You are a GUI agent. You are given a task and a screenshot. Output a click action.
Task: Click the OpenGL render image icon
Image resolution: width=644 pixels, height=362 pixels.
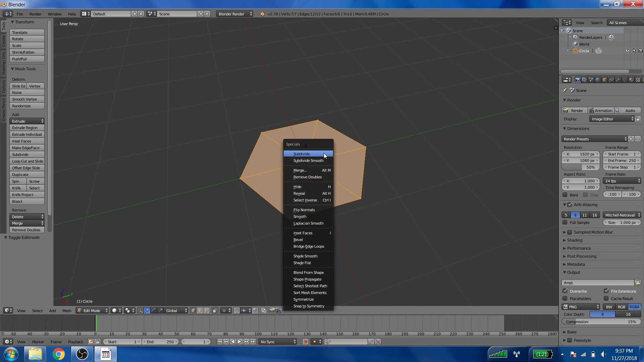[x=272, y=310]
